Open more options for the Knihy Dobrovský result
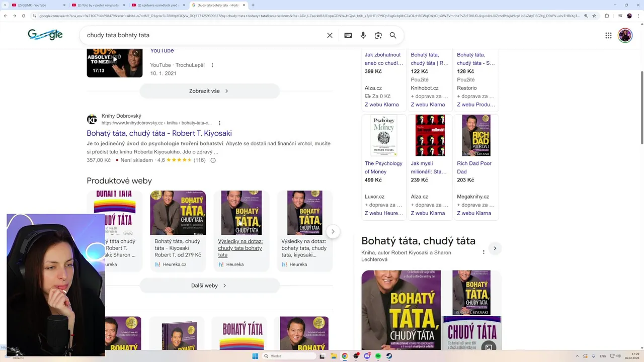 click(219, 123)
